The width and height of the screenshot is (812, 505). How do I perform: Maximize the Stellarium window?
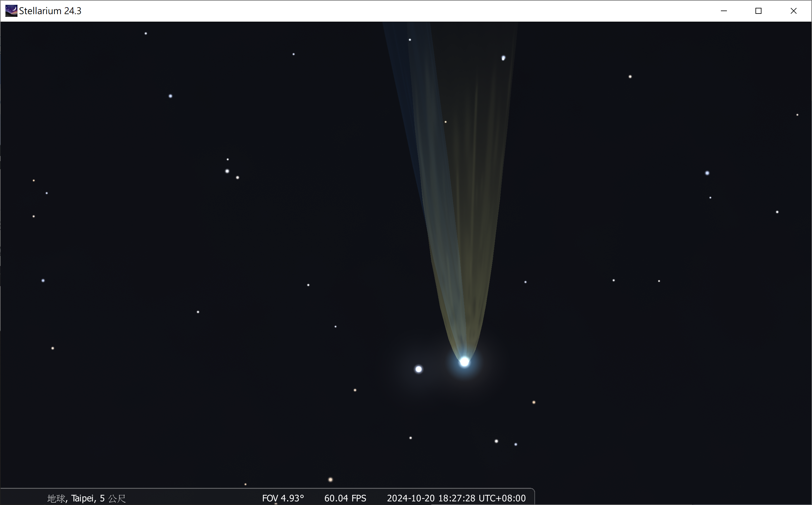pyautogui.click(x=758, y=11)
